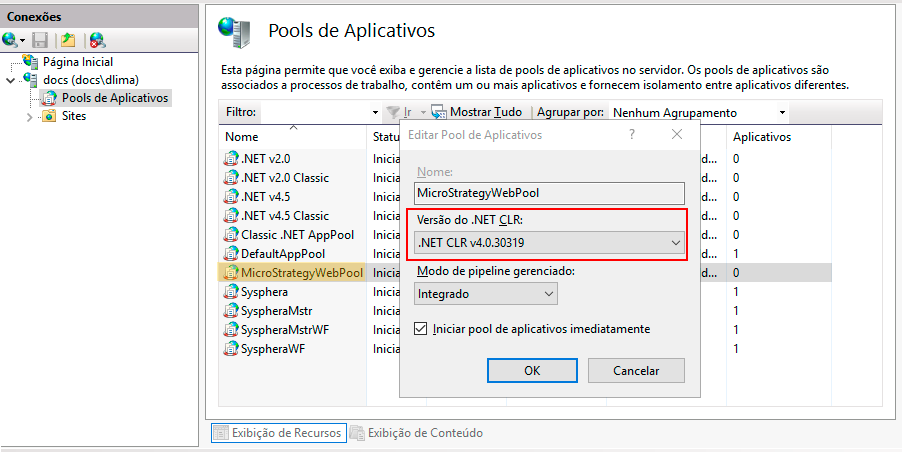
Task: Click the SyspheraMstr pool icon
Action: pos(231,311)
